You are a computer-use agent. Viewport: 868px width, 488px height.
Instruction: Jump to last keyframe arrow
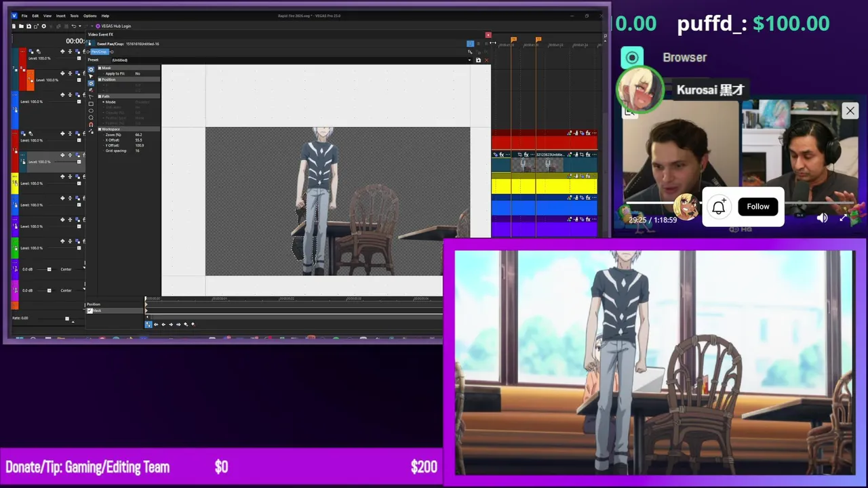coord(178,324)
